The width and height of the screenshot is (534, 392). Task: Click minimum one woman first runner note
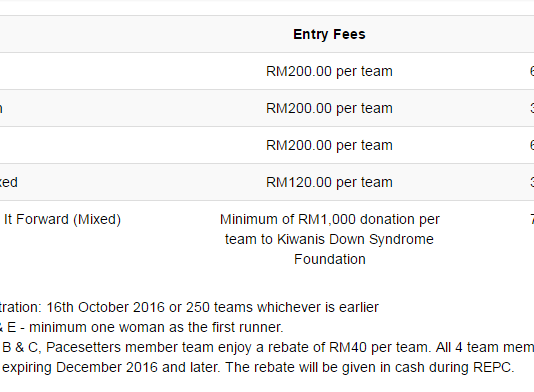click(156, 327)
